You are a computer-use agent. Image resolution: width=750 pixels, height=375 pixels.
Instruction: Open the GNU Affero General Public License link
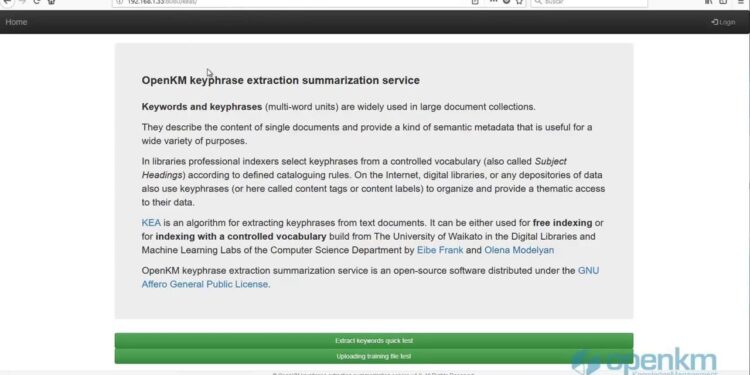(x=370, y=277)
